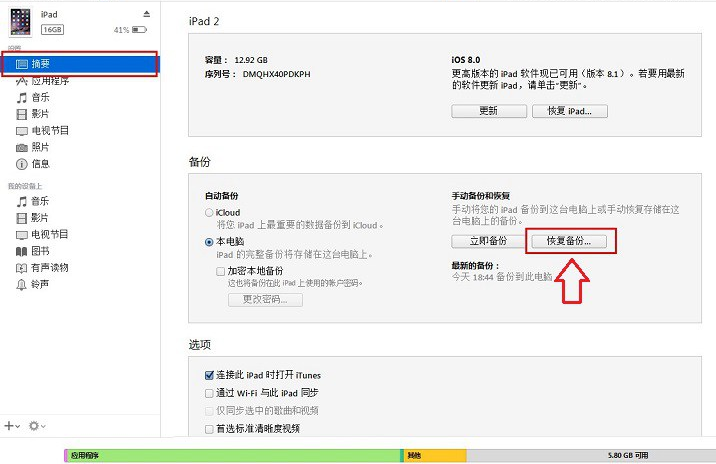Eject the iPad using eject icon
This screenshot has width=716, height=464.
[x=147, y=14]
